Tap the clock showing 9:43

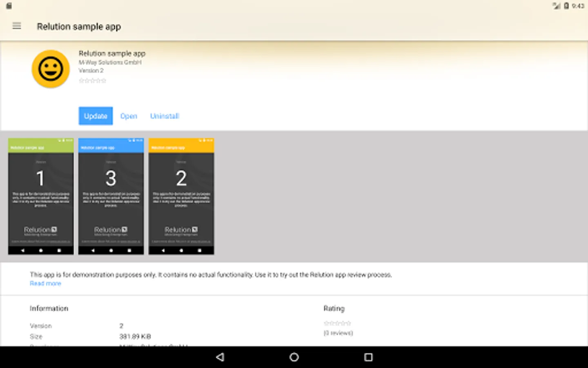click(x=578, y=6)
